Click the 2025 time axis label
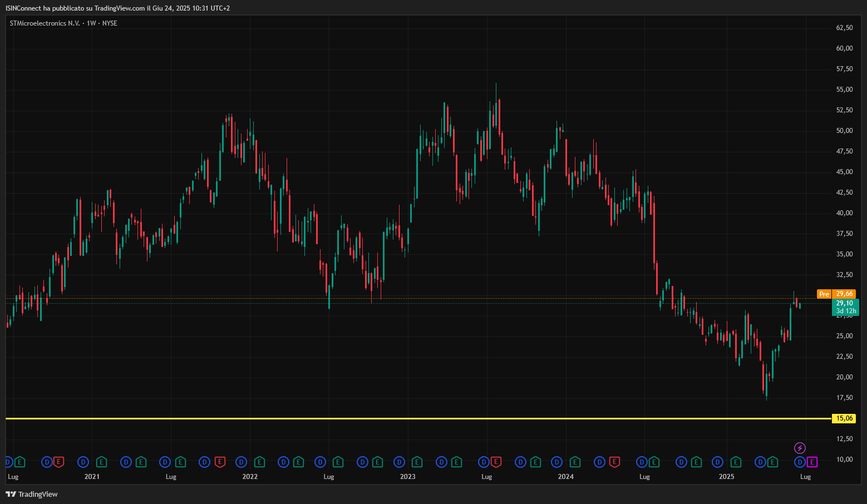 click(x=727, y=477)
